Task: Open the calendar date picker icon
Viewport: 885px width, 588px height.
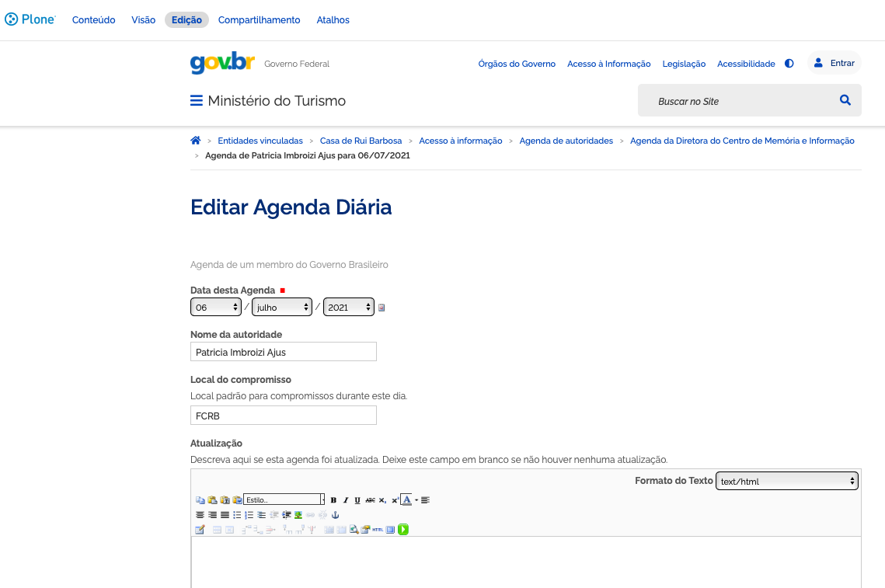Action: [x=382, y=308]
